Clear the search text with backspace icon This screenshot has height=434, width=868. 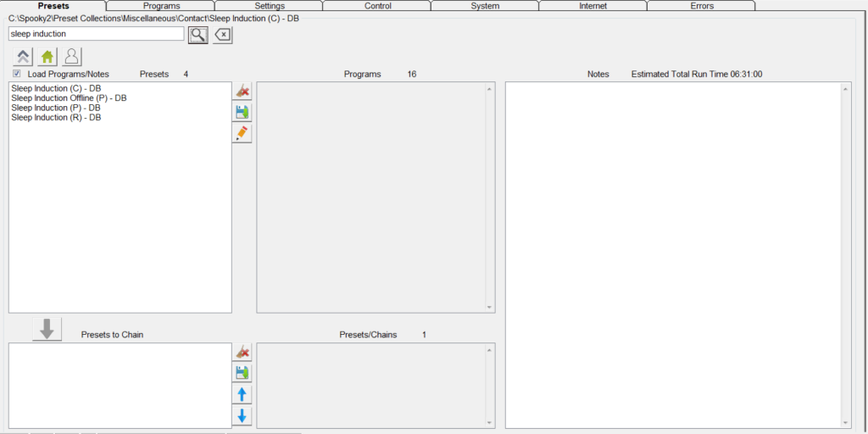pyautogui.click(x=222, y=35)
